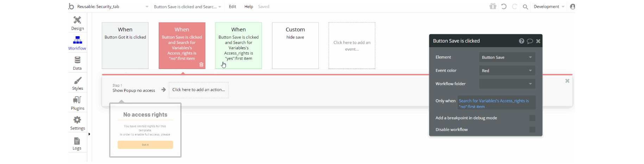
Task: Check the Disable workflow box
Action: tap(532, 130)
